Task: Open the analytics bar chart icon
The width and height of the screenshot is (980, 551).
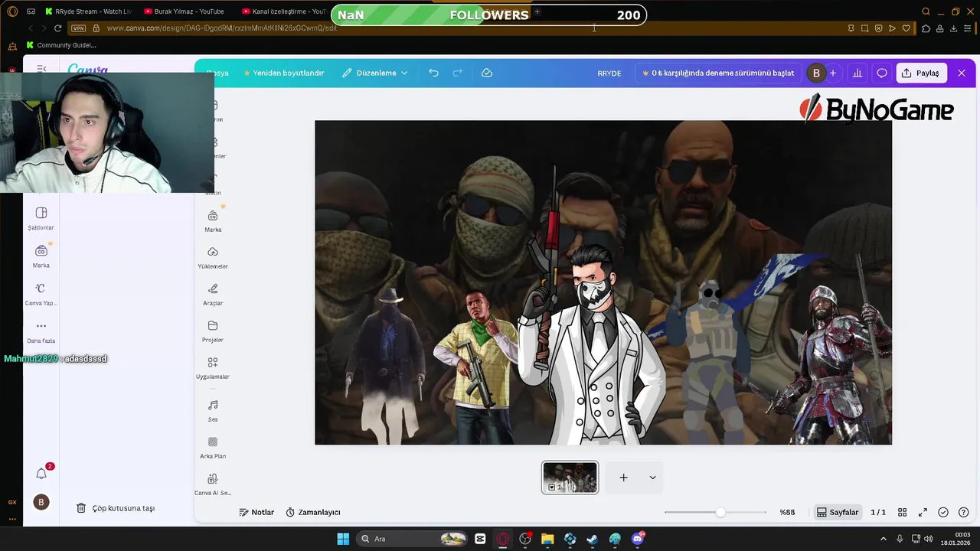Action: 857,73
